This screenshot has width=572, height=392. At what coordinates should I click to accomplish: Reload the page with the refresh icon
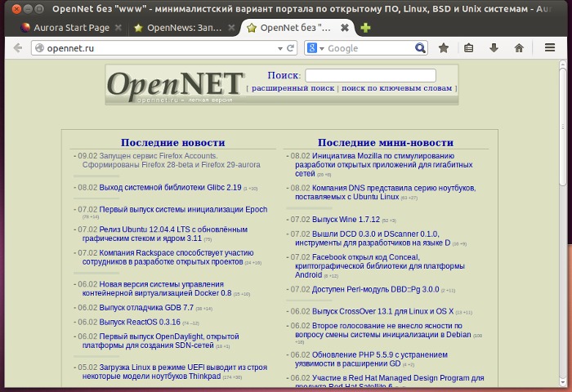(x=291, y=48)
